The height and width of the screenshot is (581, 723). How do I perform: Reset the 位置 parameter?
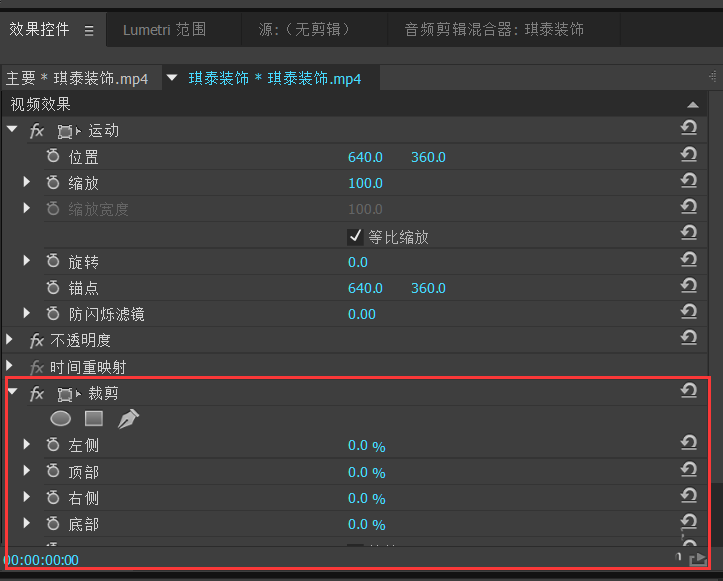pyautogui.click(x=689, y=154)
